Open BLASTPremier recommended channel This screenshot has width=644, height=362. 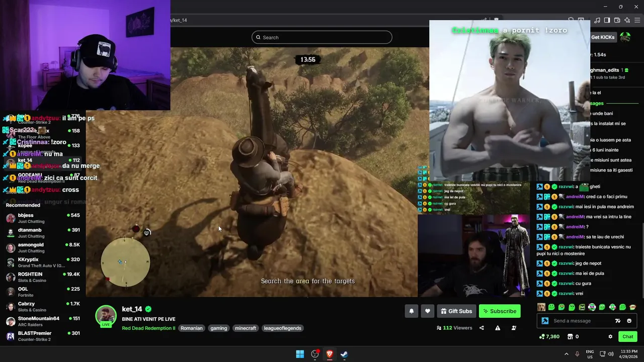[x=43, y=336]
